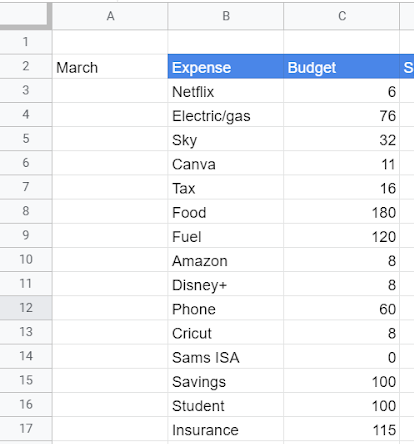The width and height of the screenshot is (414, 444).
Task: Select column B header
Action: [226, 16]
